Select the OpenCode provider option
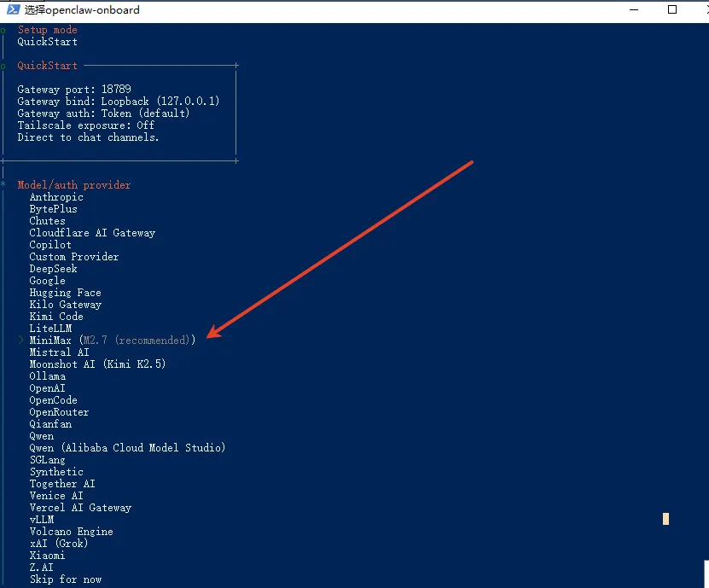709x588 pixels. point(54,400)
